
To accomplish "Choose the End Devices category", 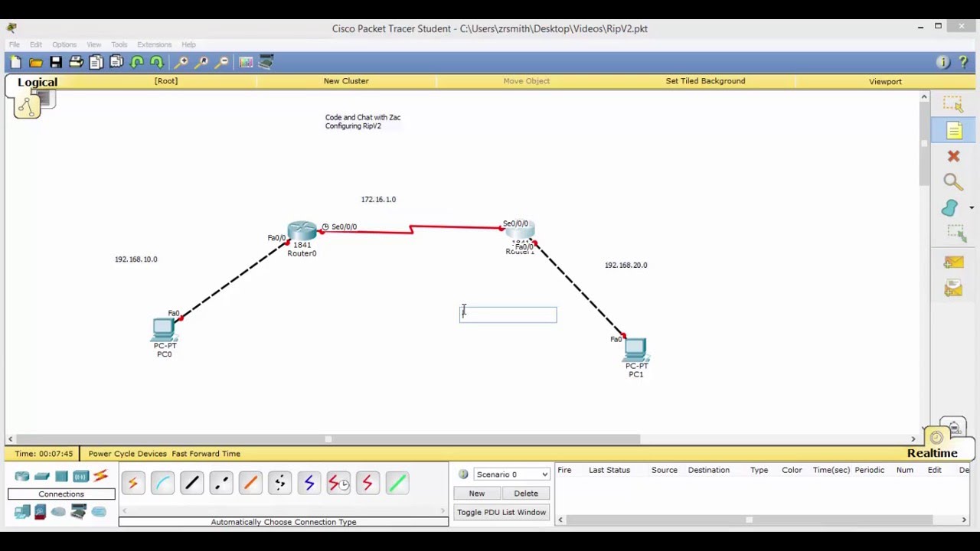I will point(22,512).
